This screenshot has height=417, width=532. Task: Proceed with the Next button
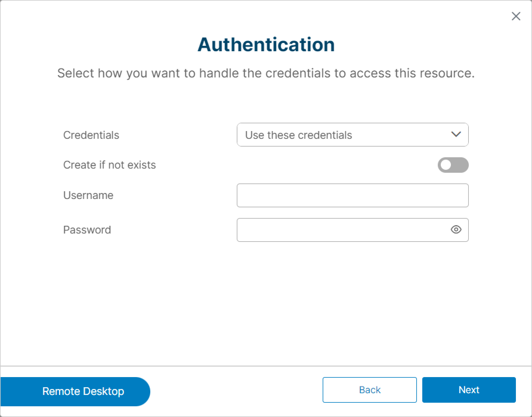tap(469, 390)
